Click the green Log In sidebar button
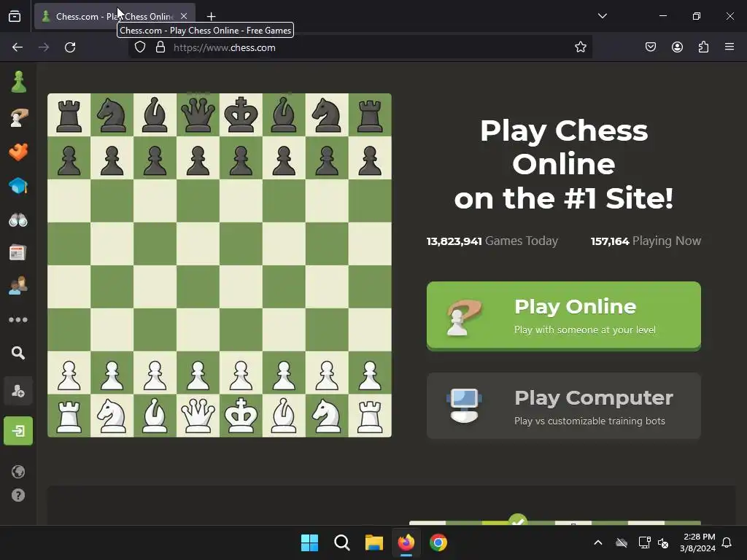 (18, 431)
